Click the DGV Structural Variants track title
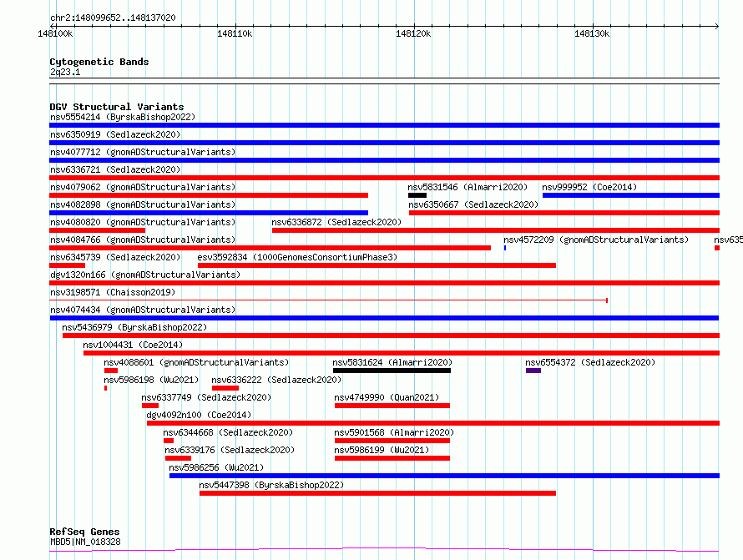 click(117, 107)
